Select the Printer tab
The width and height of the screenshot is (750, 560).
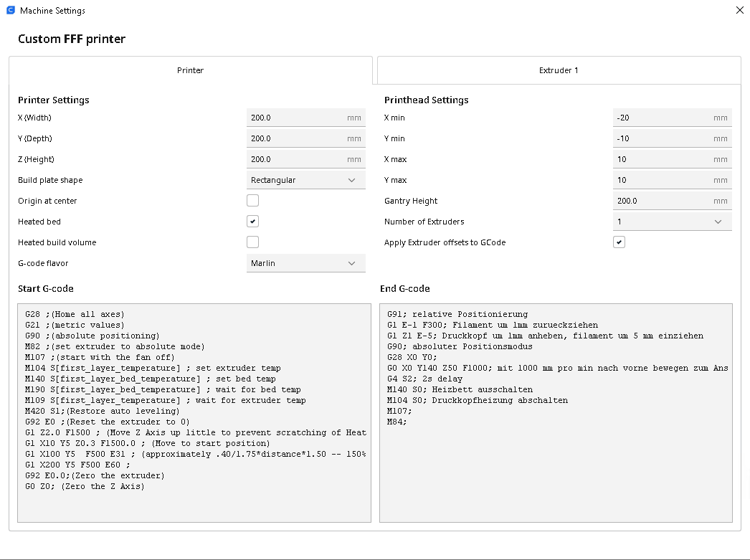(x=190, y=70)
